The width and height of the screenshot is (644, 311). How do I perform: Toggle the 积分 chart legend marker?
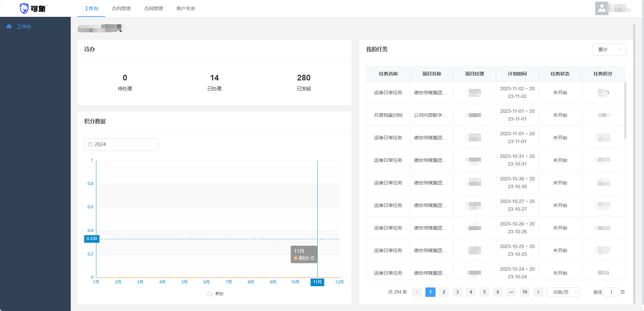tap(209, 294)
